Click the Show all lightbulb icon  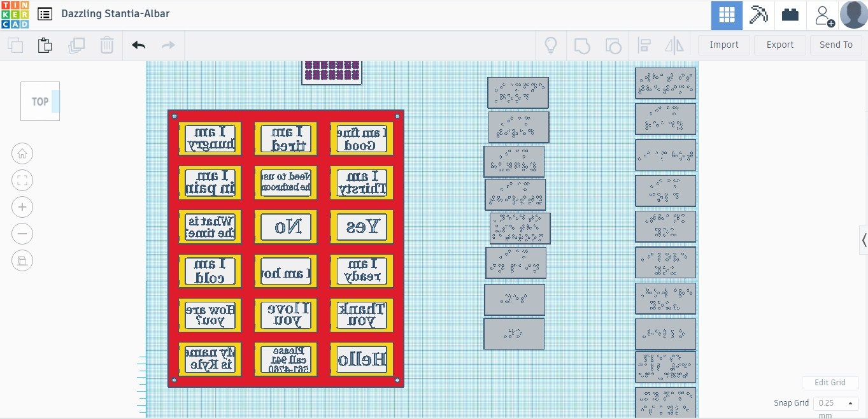pos(551,45)
